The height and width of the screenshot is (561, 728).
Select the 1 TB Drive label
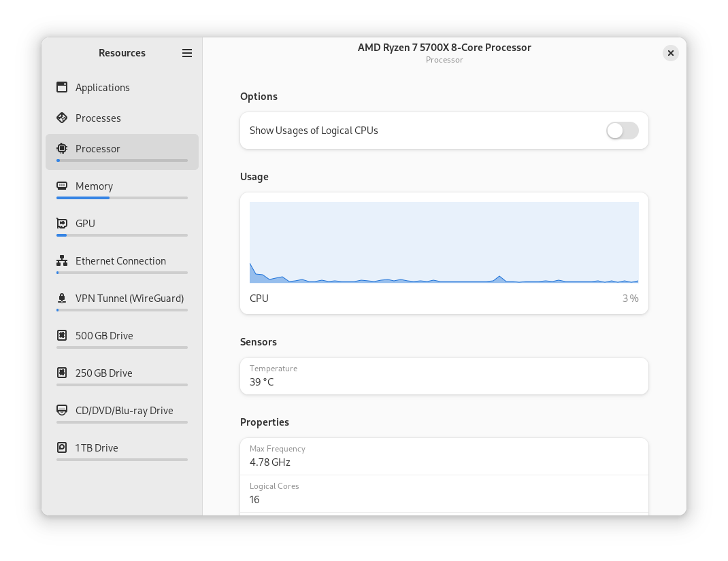[97, 448]
